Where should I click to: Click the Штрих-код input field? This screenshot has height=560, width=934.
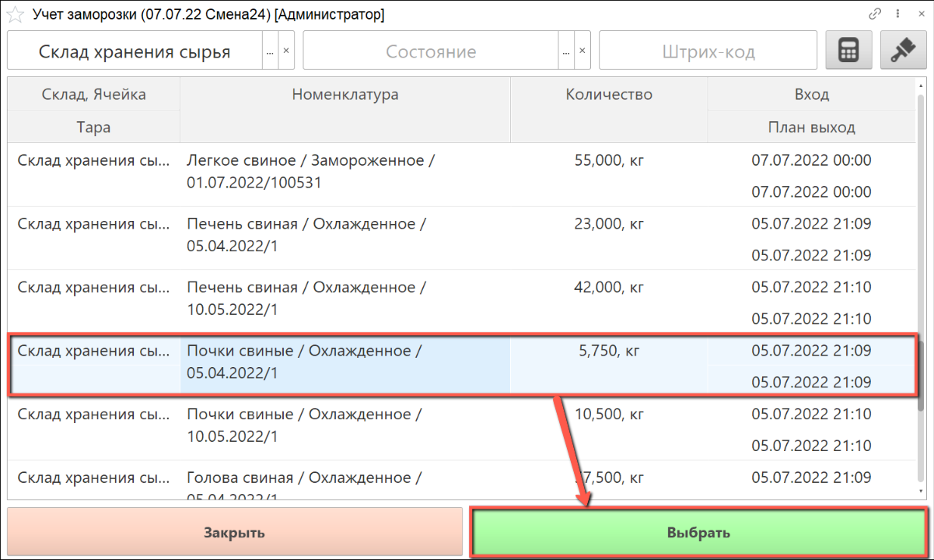pos(708,52)
